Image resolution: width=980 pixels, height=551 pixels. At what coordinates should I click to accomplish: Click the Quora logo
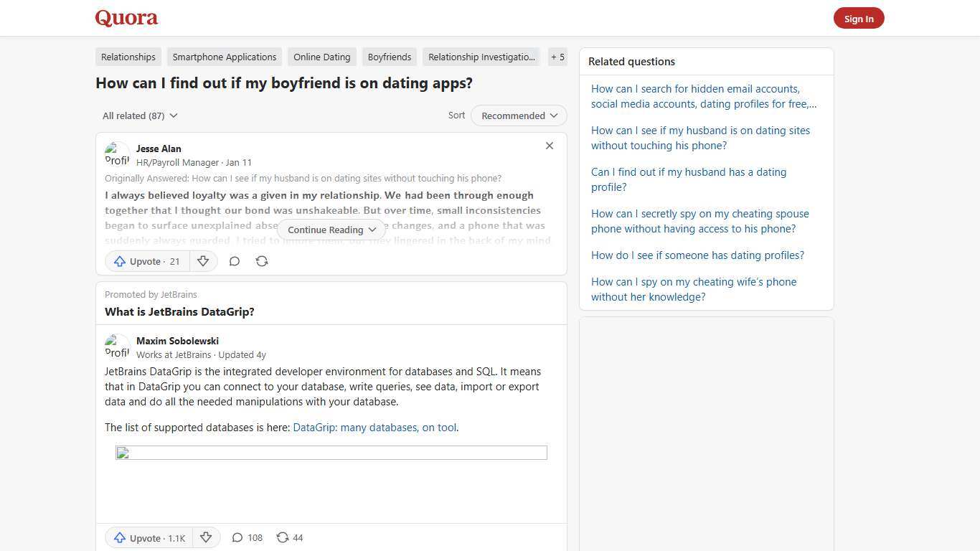(x=126, y=18)
